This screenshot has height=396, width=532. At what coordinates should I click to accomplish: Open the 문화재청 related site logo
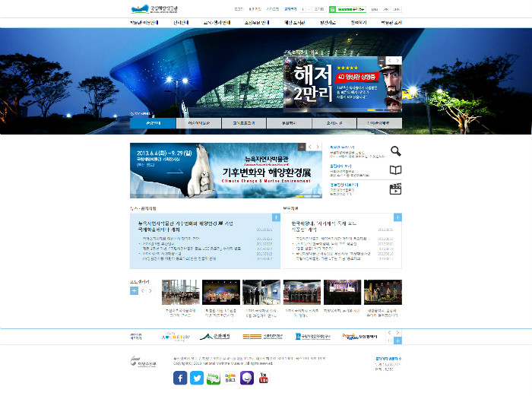pyautogui.click(x=215, y=336)
